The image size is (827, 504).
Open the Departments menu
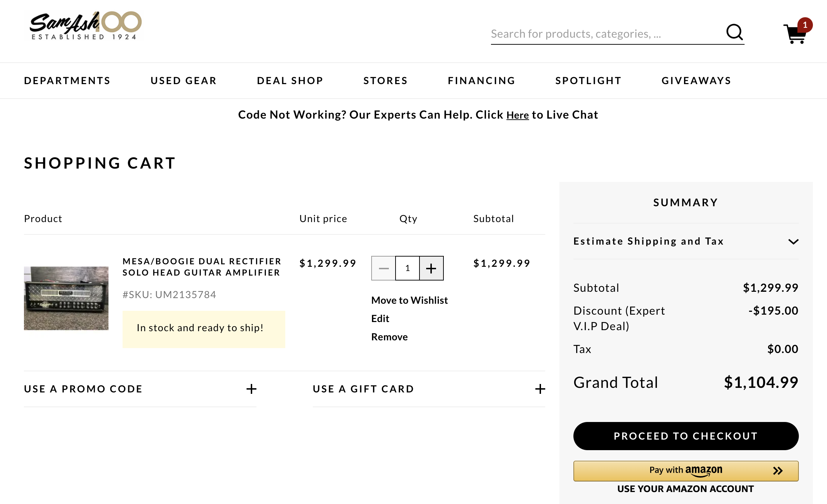[x=67, y=81]
